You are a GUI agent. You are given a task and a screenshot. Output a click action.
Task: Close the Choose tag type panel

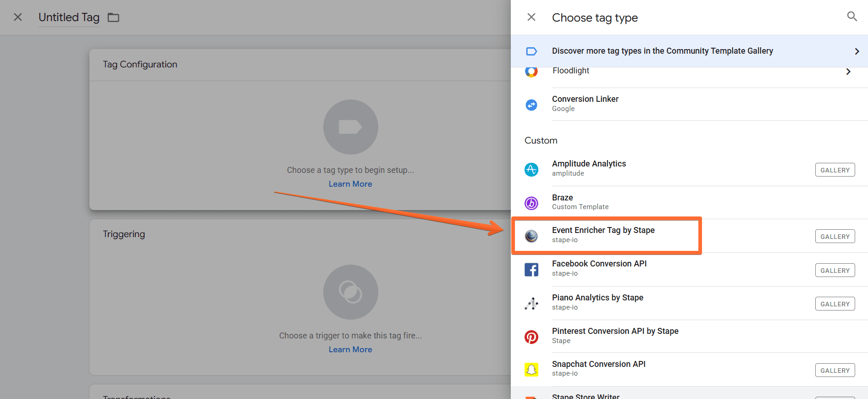coord(531,17)
